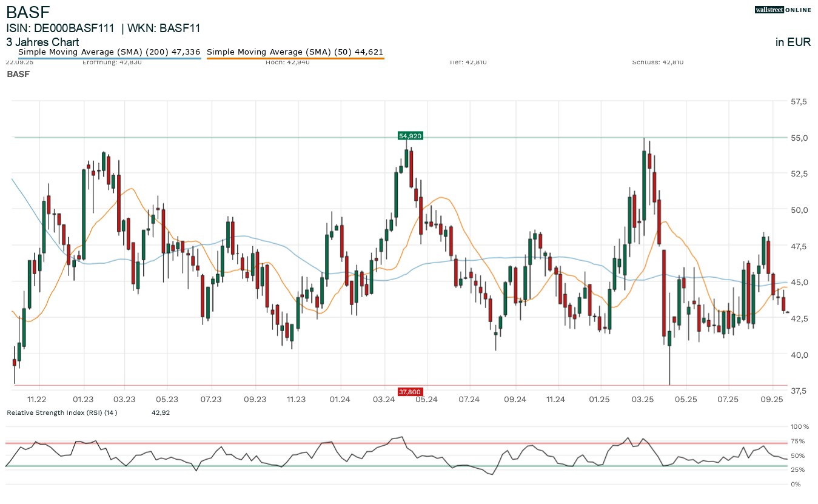Select the 03.25 date on time axis

(x=643, y=399)
